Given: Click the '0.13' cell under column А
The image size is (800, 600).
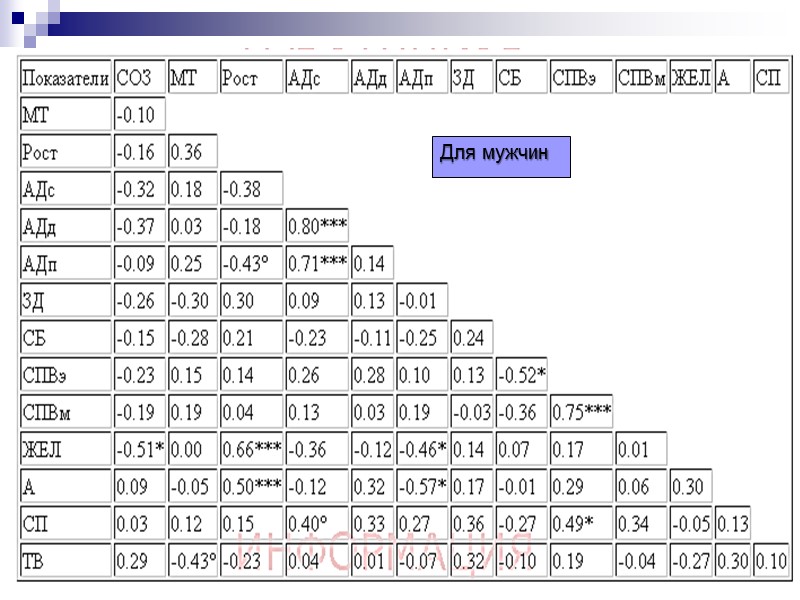Looking at the screenshot, I should click(x=732, y=524).
